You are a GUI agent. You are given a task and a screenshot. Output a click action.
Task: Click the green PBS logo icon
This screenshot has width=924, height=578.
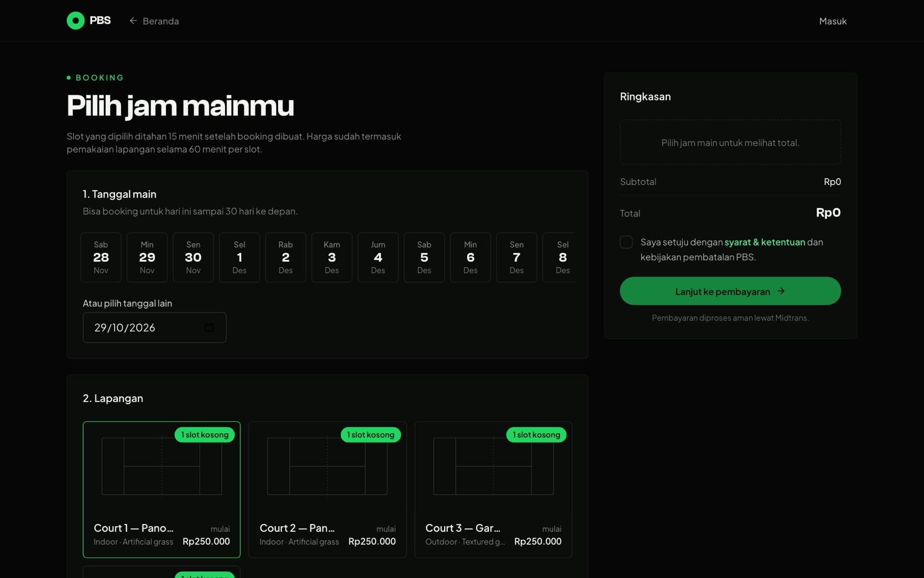point(75,21)
